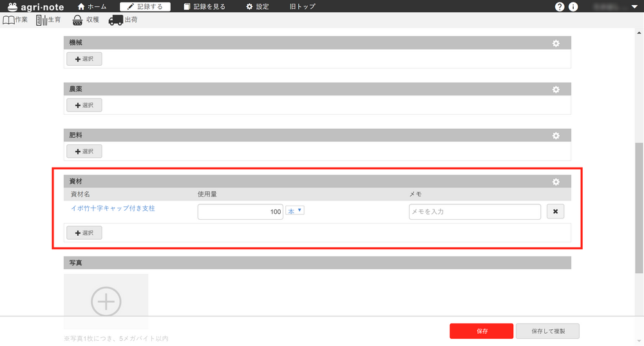Screen dimensions: 644x346
Task: Click the scrollbar up arrow
Action: click(x=639, y=32)
